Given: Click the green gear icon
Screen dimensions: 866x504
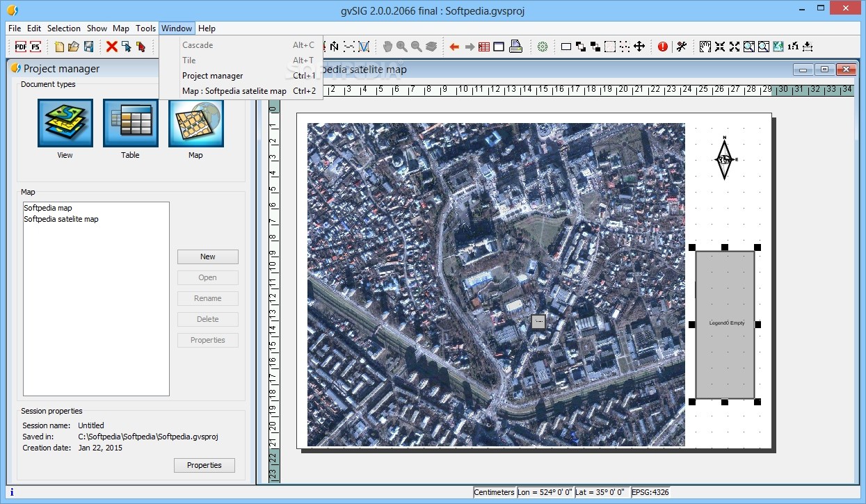Looking at the screenshot, I should point(543,47).
